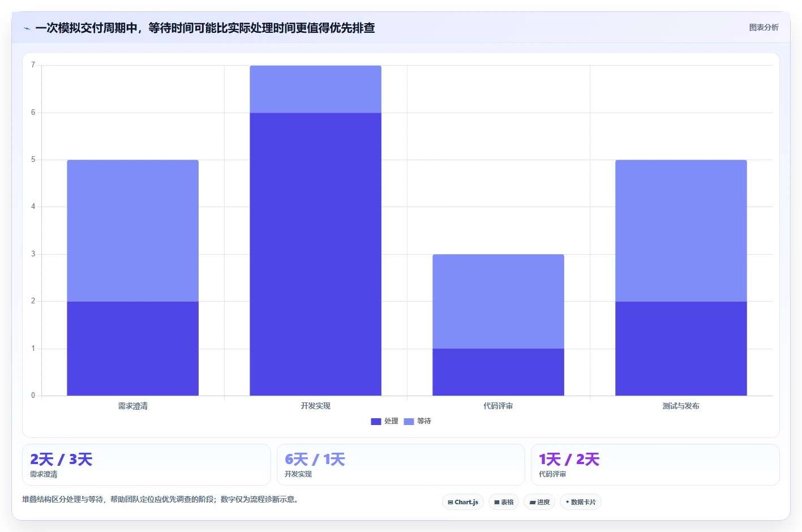Click the 图表分析 label in the header
Image resolution: width=802 pixels, height=532 pixels.
coord(764,27)
